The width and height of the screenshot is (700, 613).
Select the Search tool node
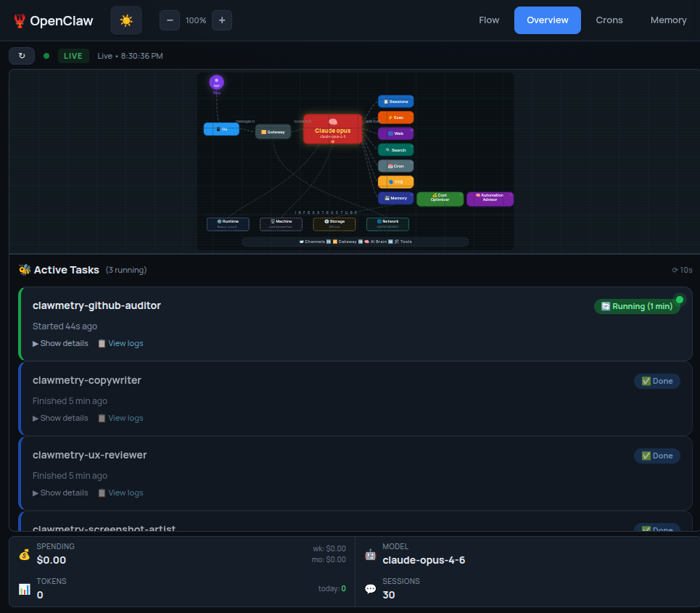point(395,149)
